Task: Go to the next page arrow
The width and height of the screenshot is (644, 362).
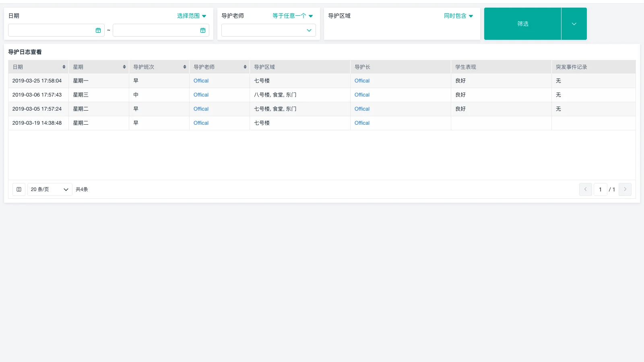Action: pos(625,189)
